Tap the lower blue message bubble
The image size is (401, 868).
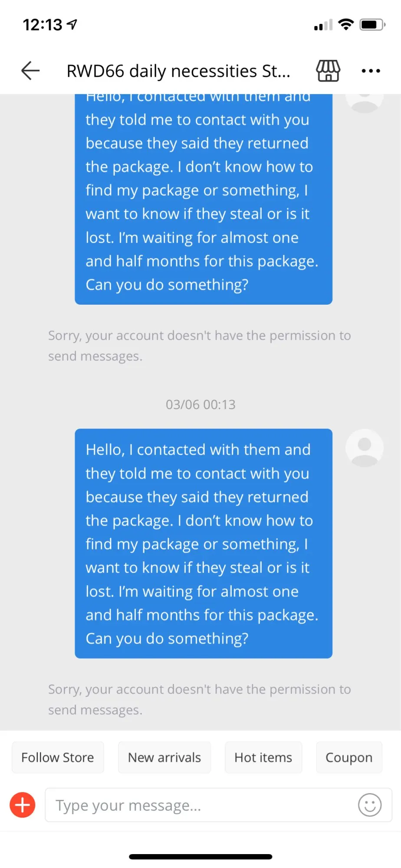[204, 543]
